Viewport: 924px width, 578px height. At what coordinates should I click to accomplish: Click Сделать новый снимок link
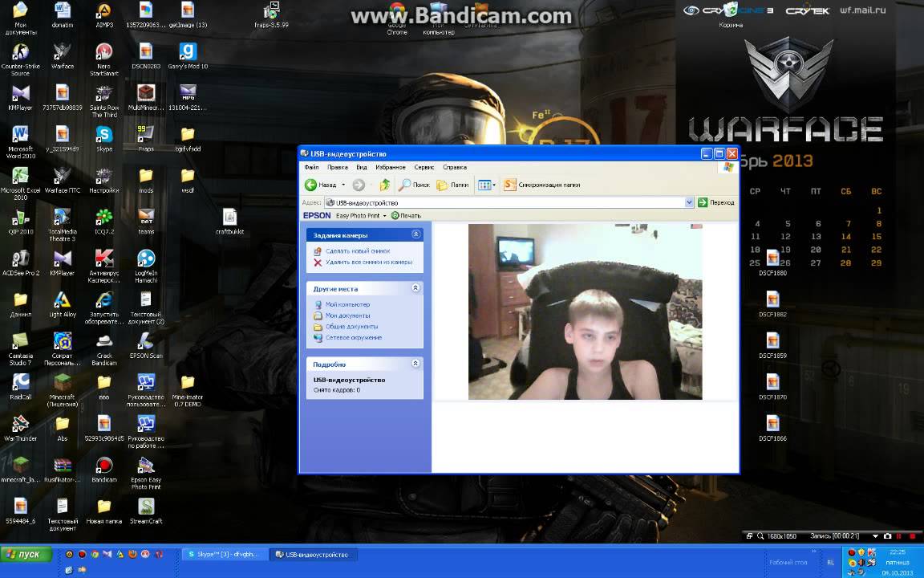coord(358,251)
